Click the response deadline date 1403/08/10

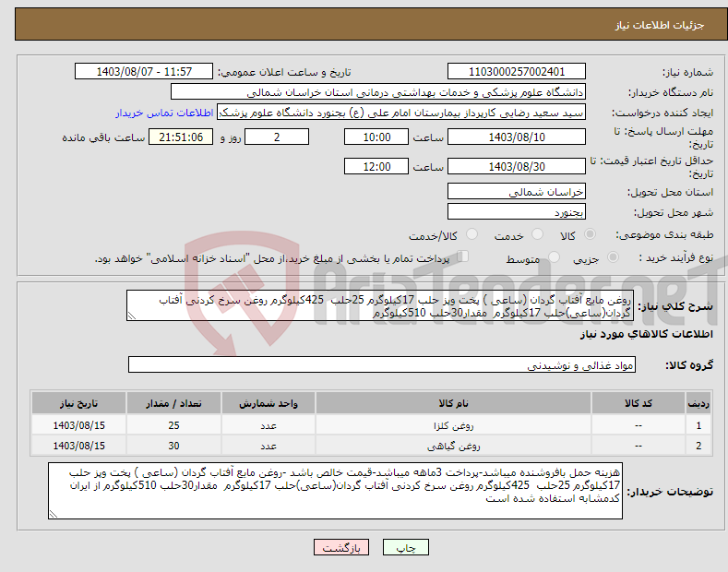click(517, 137)
